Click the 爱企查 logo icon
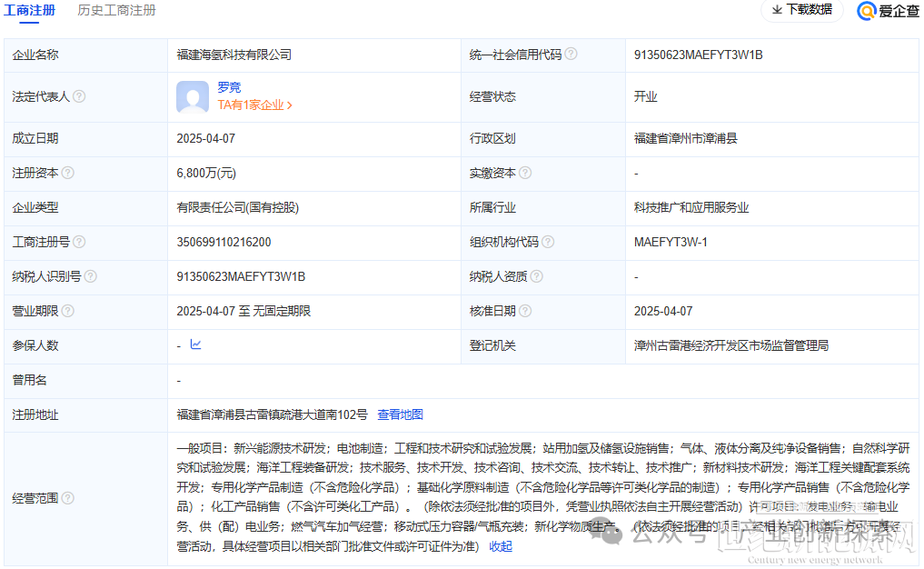Screen dimensions: 924x569 [865, 12]
